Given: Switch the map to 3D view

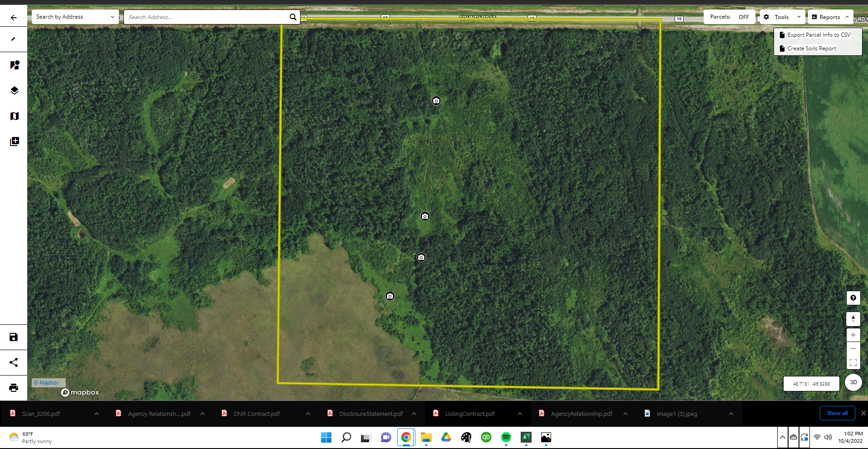Looking at the screenshot, I should (853, 382).
